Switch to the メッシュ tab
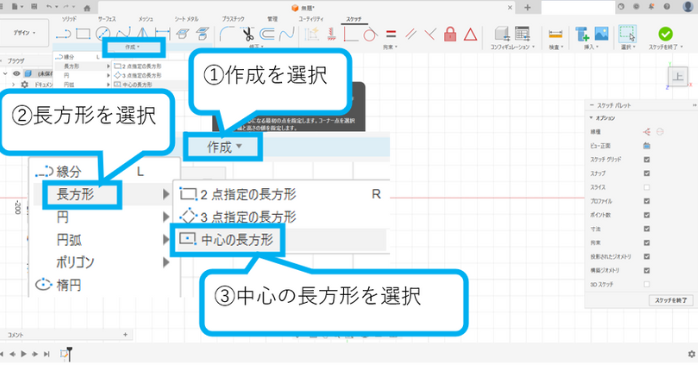Image resolution: width=698 pixels, height=365 pixels. (145, 19)
